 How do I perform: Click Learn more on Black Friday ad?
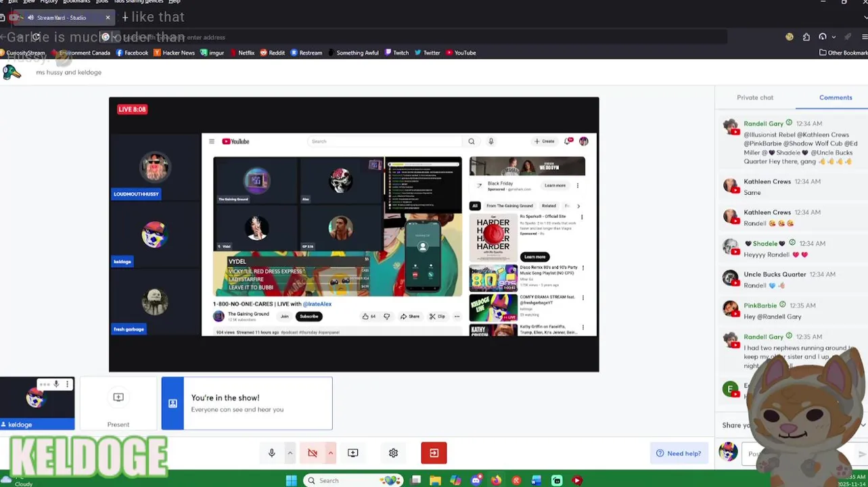pos(555,185)
